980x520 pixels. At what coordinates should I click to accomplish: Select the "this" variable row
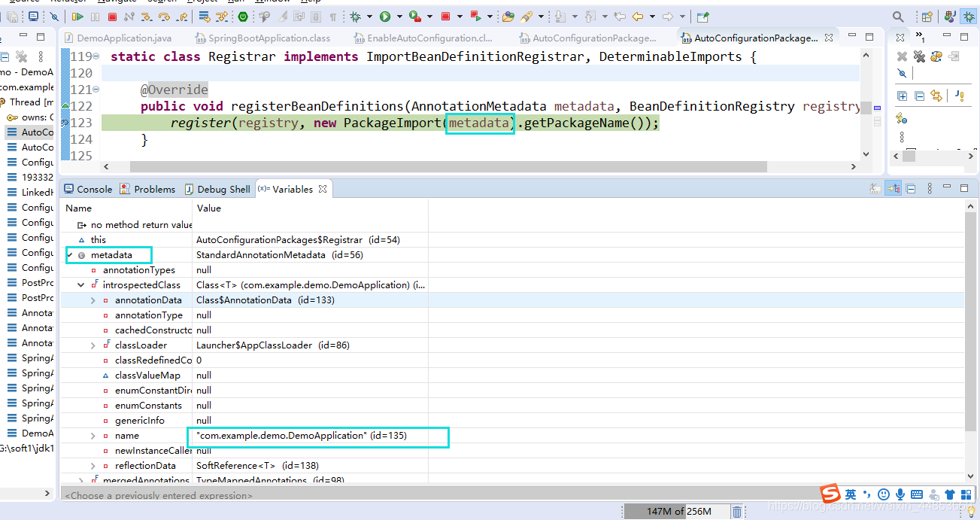click(513, 240)
